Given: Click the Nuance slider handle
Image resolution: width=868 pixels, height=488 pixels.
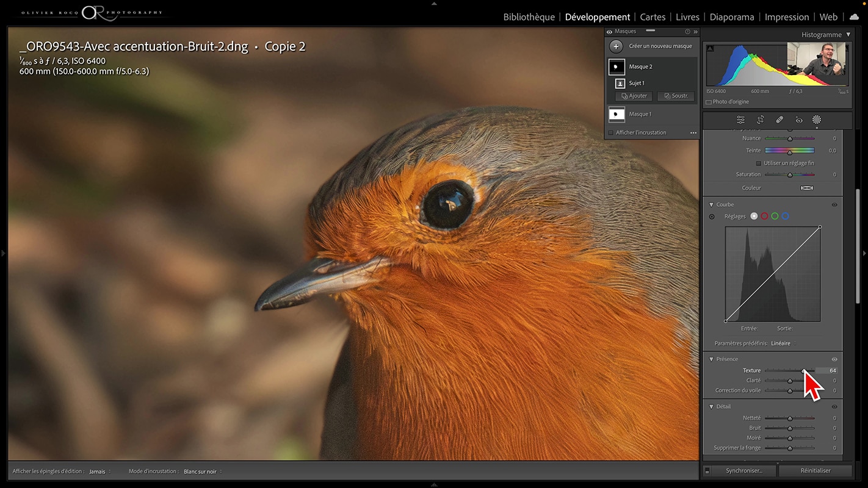Looking at the screenshot, I should pyautogui.click(x=789, y=139).
